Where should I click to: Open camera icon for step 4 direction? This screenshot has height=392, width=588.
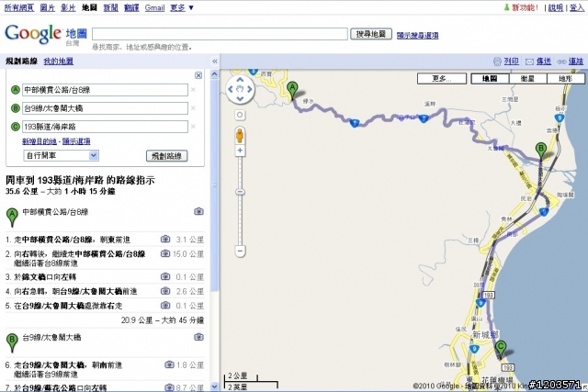pos(165,291)
